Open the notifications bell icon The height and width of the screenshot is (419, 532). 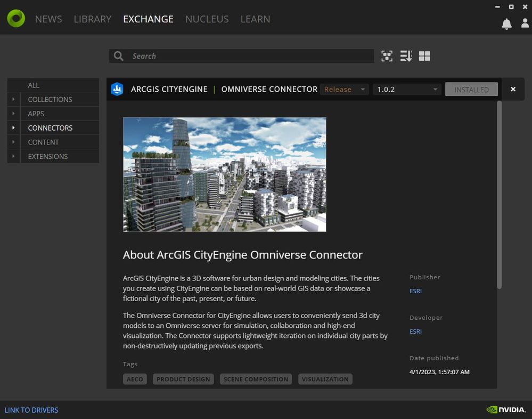506,24
